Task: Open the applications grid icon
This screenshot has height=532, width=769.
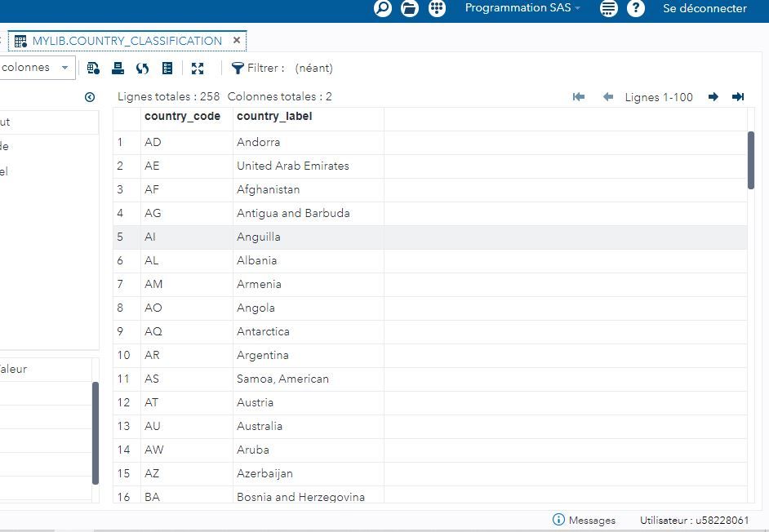Action: [438, 9]
